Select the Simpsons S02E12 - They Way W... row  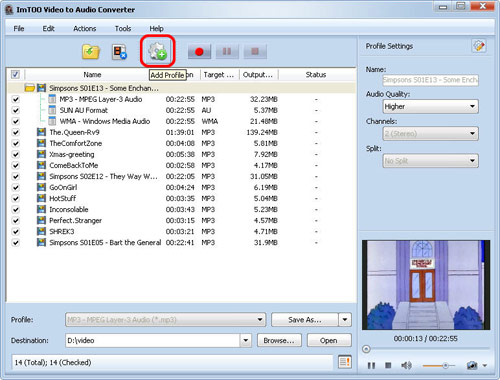point(180,176)
